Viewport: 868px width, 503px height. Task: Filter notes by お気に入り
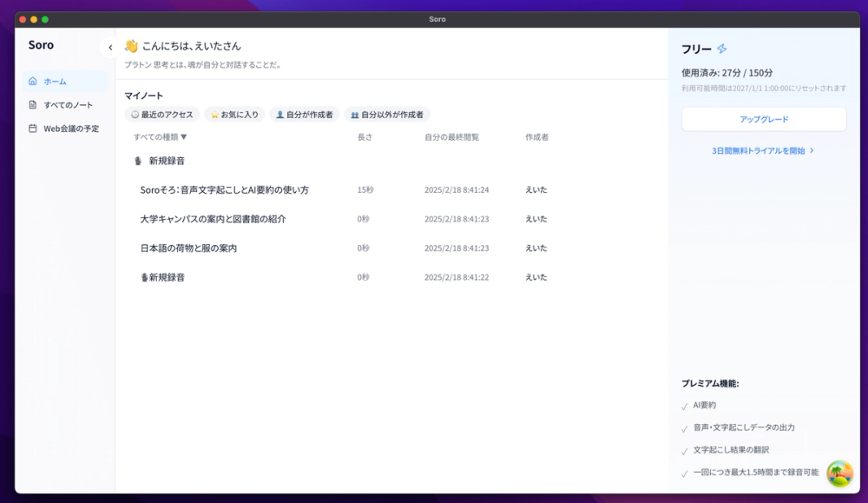234,115
